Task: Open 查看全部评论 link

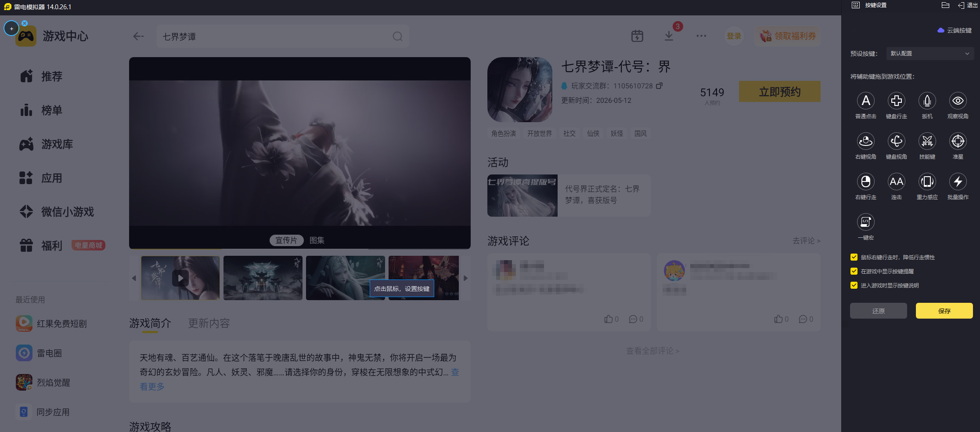Action: (652, 351)
